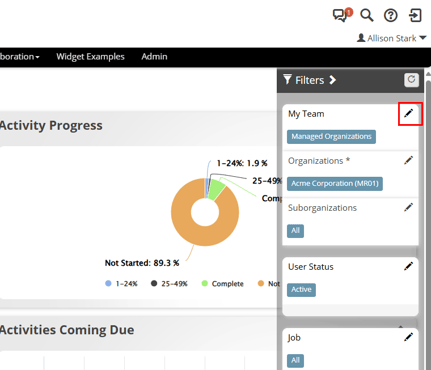Image resolution: width=431 pixels, height=370 pixels.
Task: Toggle the 25-49% legend item
Action: pos(169,284)
